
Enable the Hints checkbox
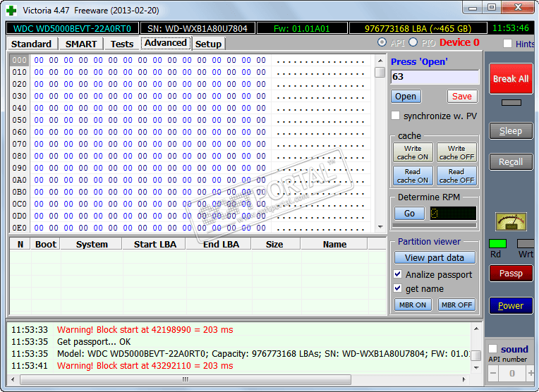point(507,44)
